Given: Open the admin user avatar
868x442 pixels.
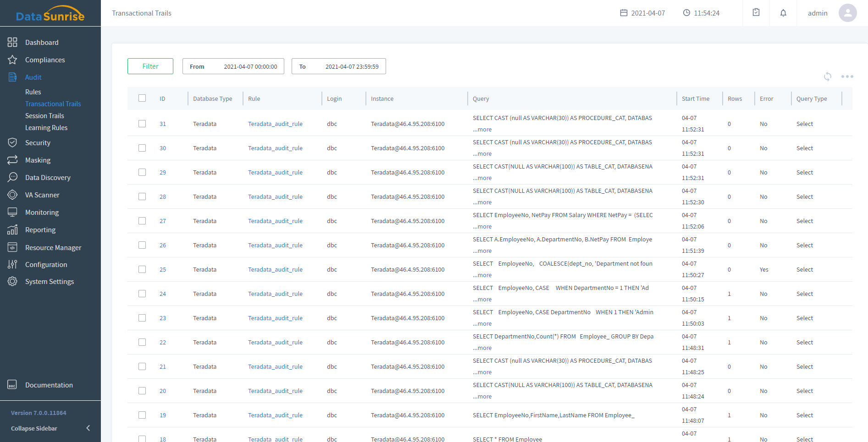Looking at the screenshot, I should click(x=847, y=13).
